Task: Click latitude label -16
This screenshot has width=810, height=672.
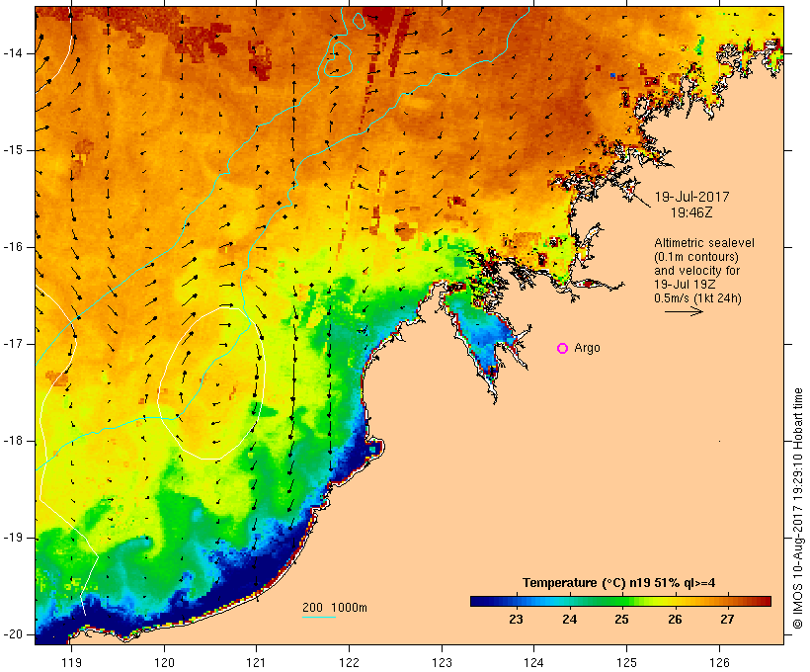Action: (12, 247)
